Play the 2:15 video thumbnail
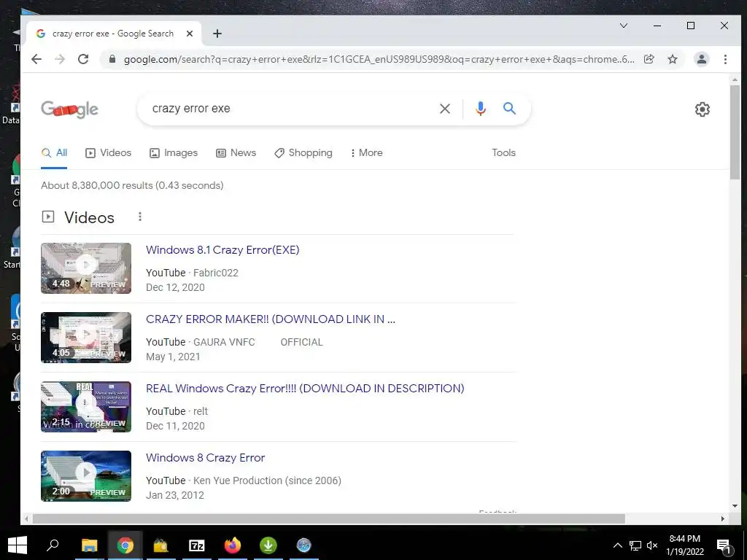 [x=86, y=407]
